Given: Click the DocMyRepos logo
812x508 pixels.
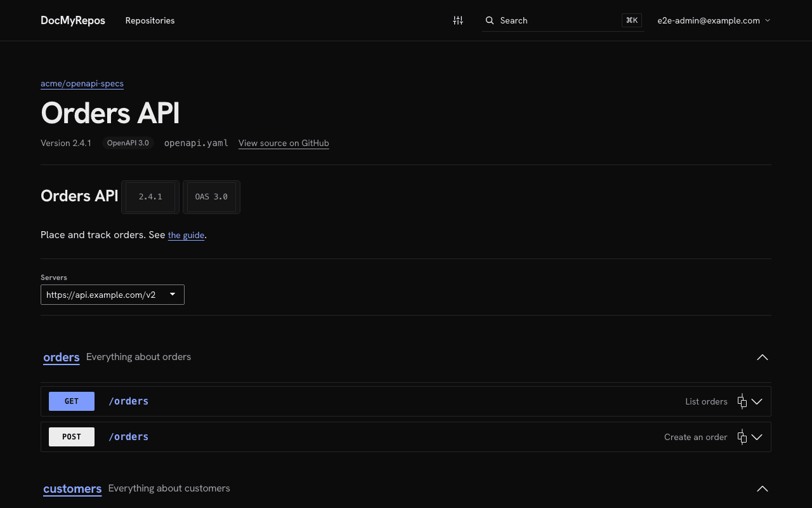Looking at the screenshot, I should pyautogui.click(x=73, y=20).
